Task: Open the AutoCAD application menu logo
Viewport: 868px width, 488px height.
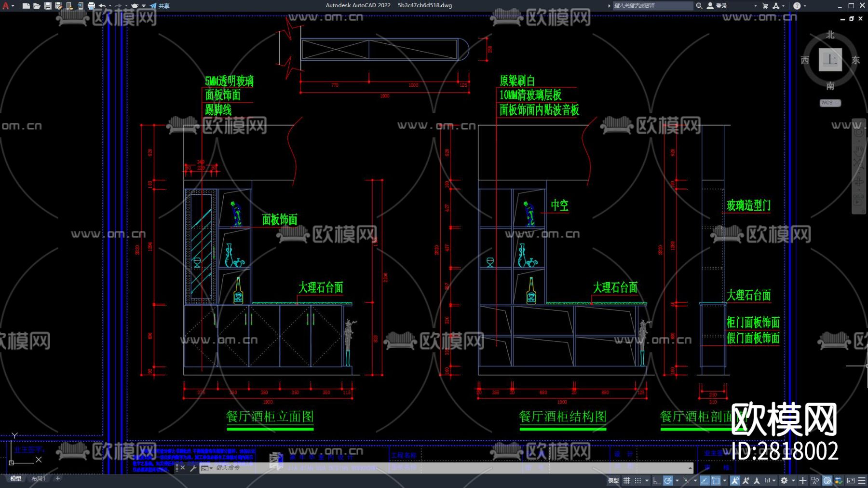Action: pos(5,6)
